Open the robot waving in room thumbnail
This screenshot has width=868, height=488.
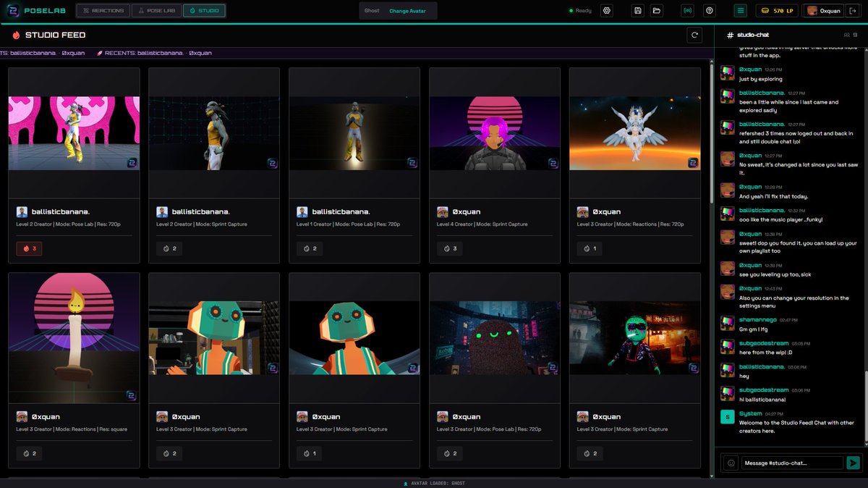click(x=214, y=338)
